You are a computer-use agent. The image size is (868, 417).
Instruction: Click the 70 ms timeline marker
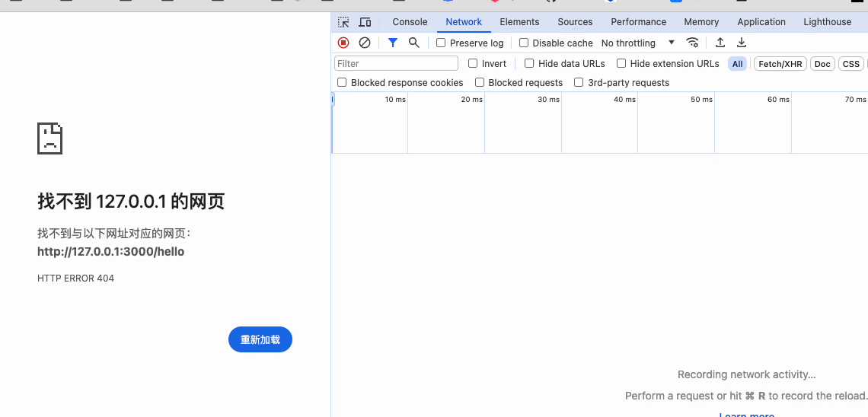pyautogui.click(x=855, y=100)
